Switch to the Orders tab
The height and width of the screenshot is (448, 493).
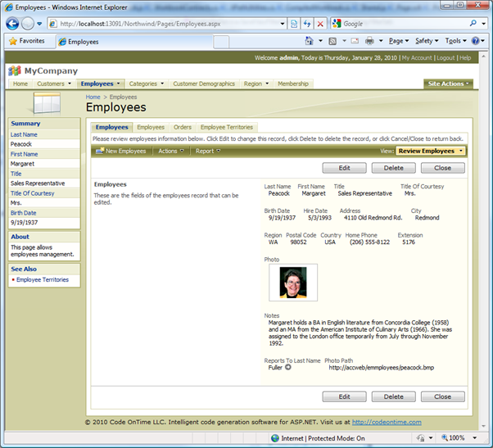(x=183, y=127)
